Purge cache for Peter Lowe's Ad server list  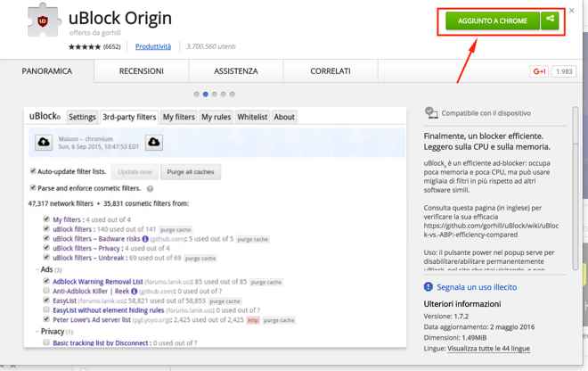[x=279, y=320]
